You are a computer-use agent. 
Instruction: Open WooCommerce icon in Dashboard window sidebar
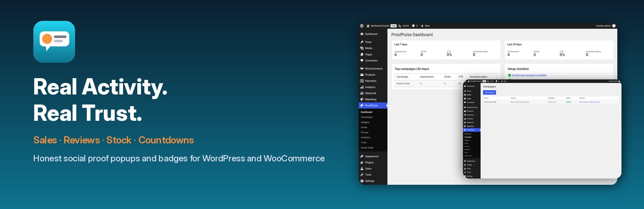coord(362,69)
